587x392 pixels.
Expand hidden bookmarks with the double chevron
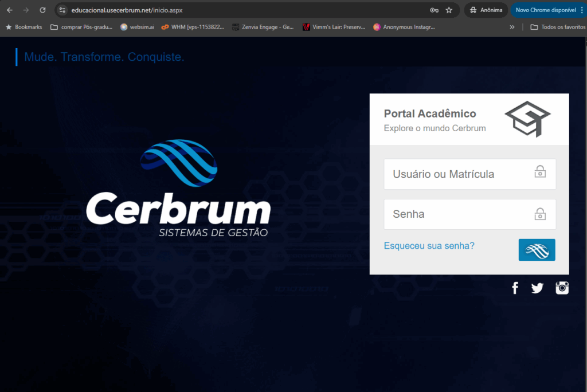click(x=512, y=27)
